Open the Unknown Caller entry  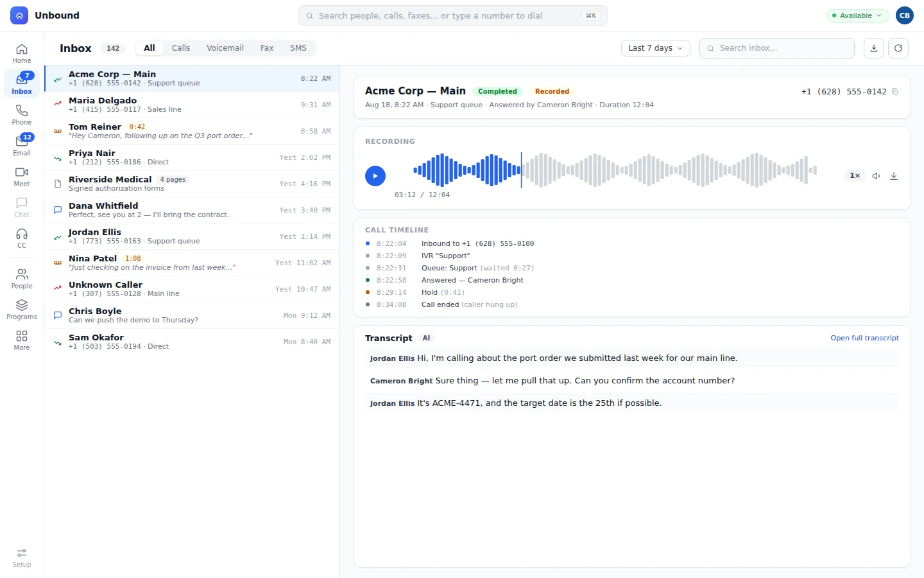point(192,289)
